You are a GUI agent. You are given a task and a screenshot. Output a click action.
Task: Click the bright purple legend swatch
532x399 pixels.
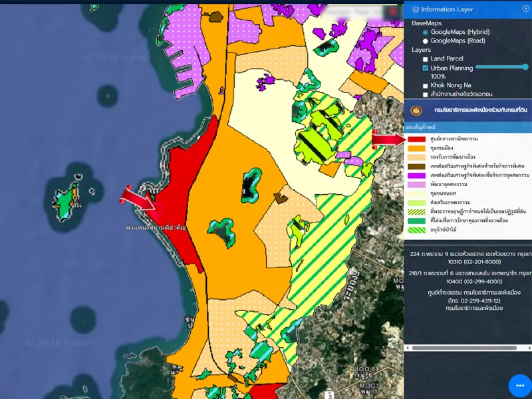[x=417, y=175]
